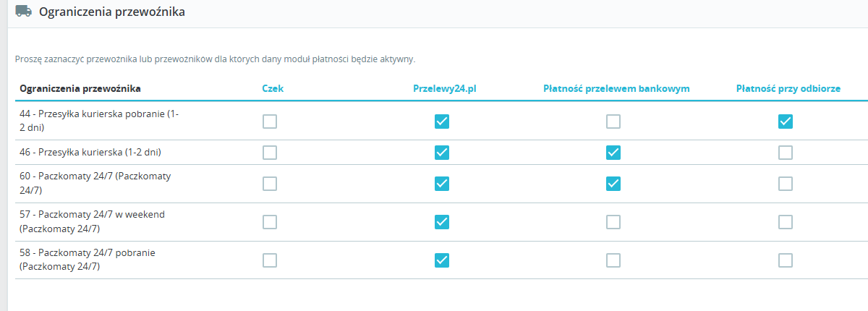Check Czek for 60 Paczkomaty 24/7
The width and height of the screenshot is (868, 311).
(270, 184)
